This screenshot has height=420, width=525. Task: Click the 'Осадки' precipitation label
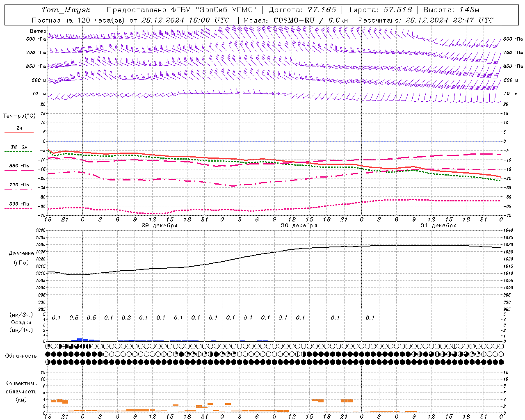(21, 322)
